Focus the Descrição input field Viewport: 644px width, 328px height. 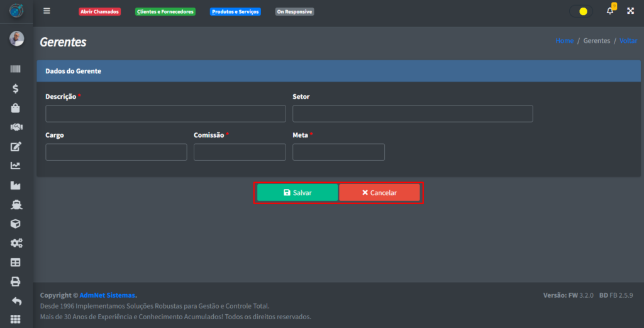165,114
